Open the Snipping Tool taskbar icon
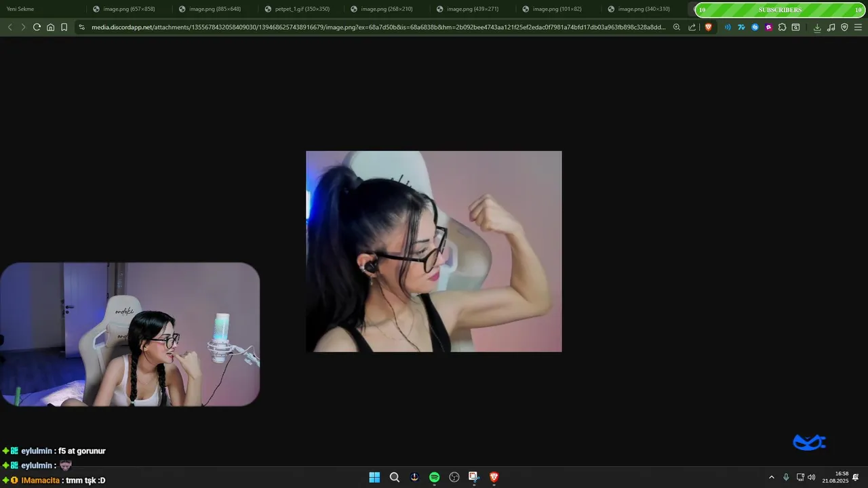The width and height of the screenshot is (868, 488). 474,477
